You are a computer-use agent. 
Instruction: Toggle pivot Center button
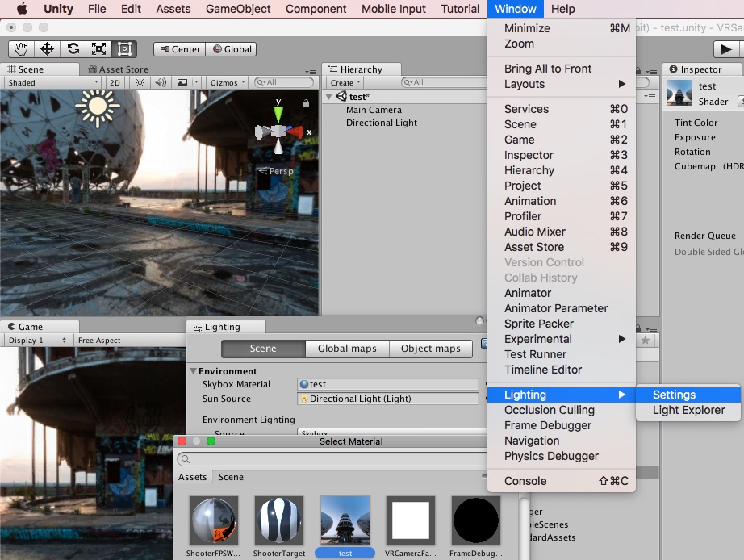(180, 49)
